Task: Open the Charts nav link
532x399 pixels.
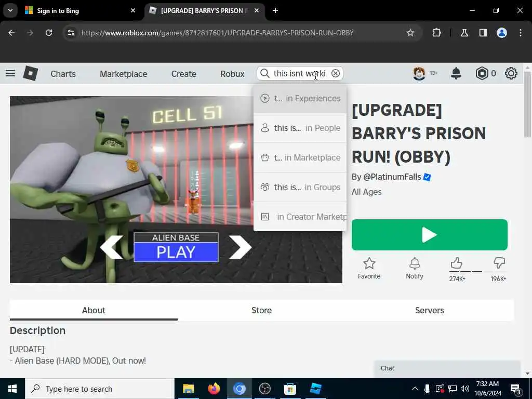Action: 63,74
